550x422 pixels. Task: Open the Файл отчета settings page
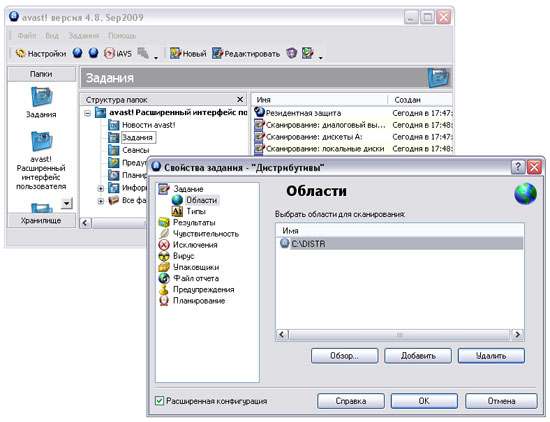[189, 279]
